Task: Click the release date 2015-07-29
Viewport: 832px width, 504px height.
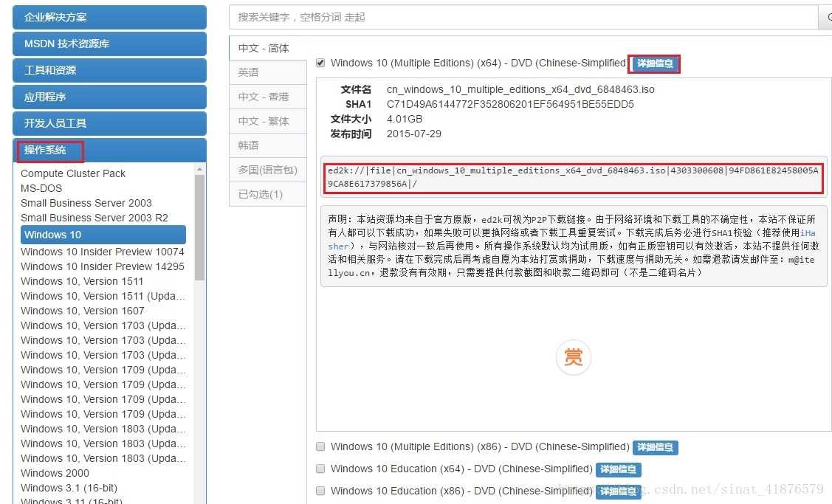Action: tap(414, 134)
